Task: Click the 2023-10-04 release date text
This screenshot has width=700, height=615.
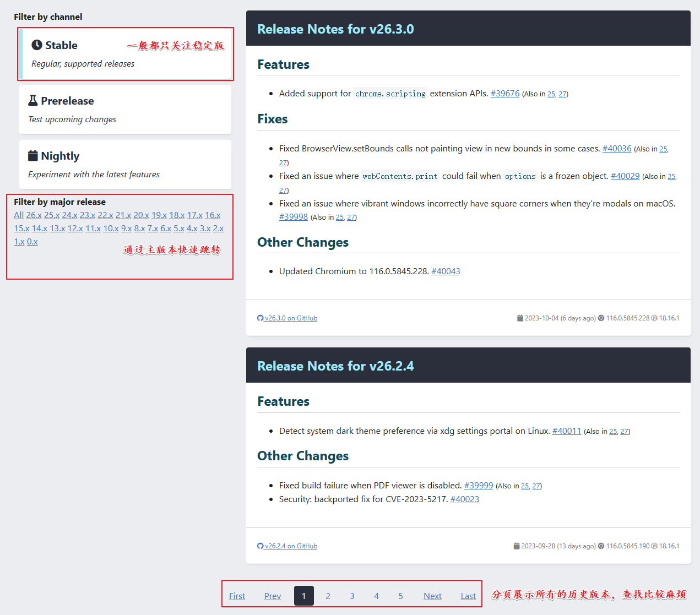Action: coord(560,318)
